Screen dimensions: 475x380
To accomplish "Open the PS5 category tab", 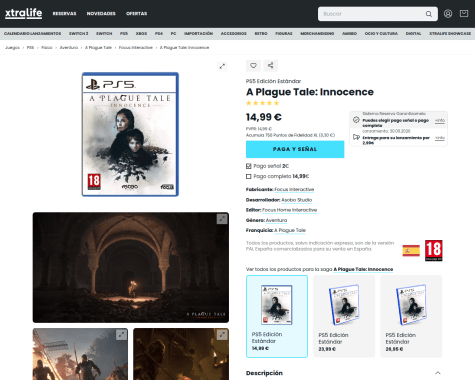I will tap(124, 34).
